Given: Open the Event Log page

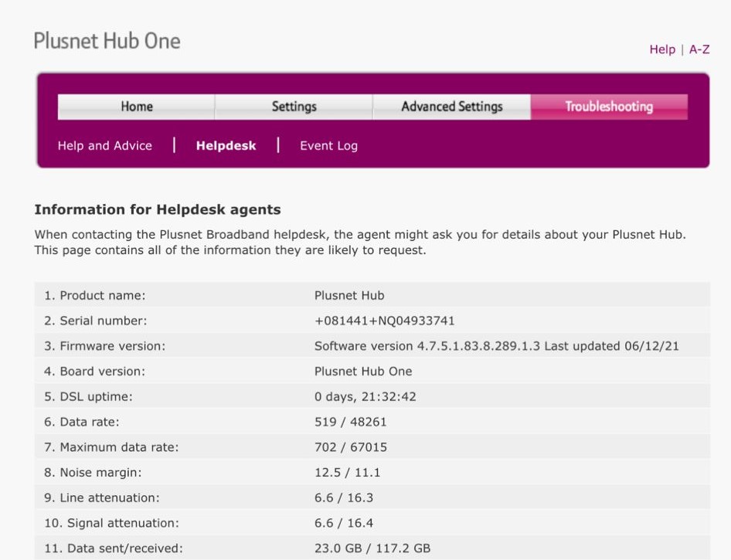Looking at the screenshot, I should pos(328,145).
